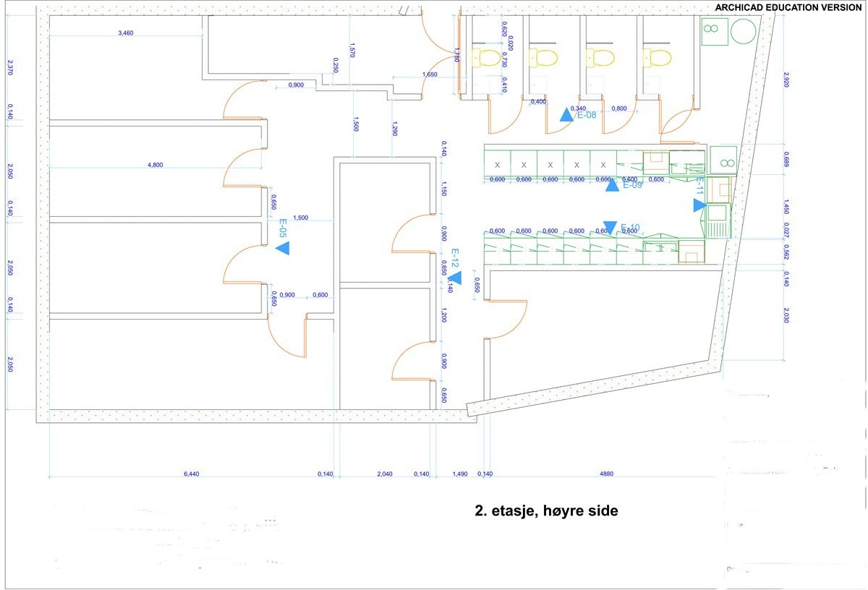Select the E-10 elevation marker triangle

(610, 228)
